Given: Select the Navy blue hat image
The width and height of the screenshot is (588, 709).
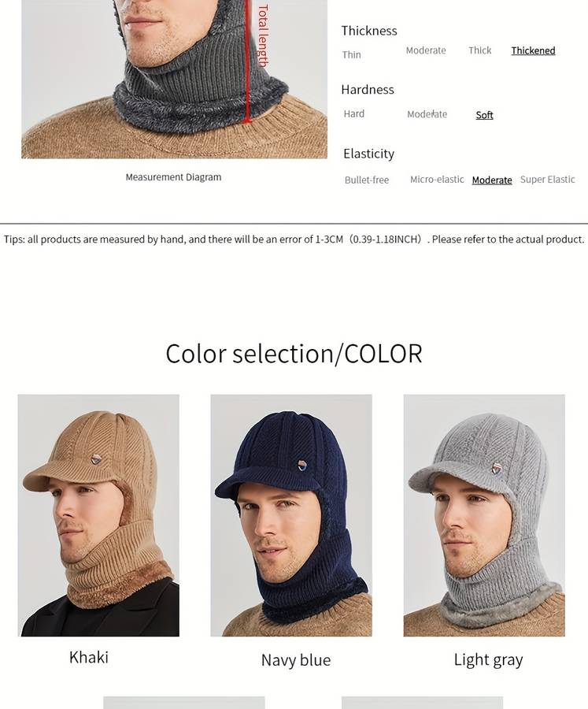Looking at the screenshot, I should tap(291, 515).
